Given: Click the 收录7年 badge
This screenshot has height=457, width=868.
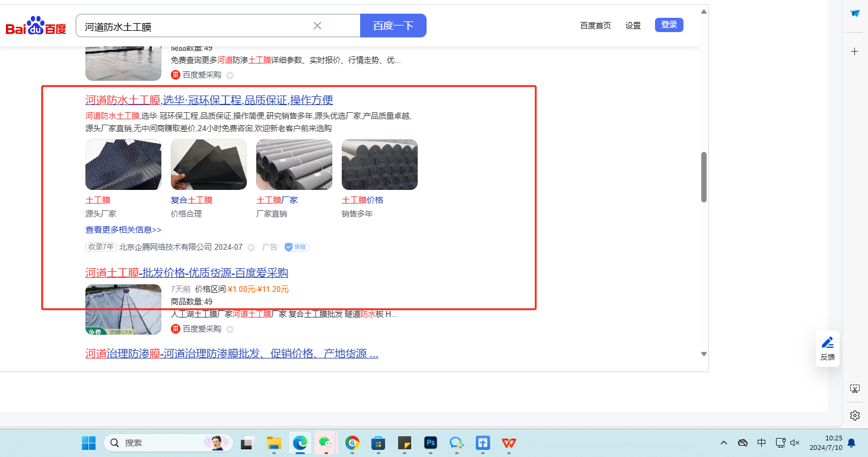Looking at the screenshot, I should point(101,247).
